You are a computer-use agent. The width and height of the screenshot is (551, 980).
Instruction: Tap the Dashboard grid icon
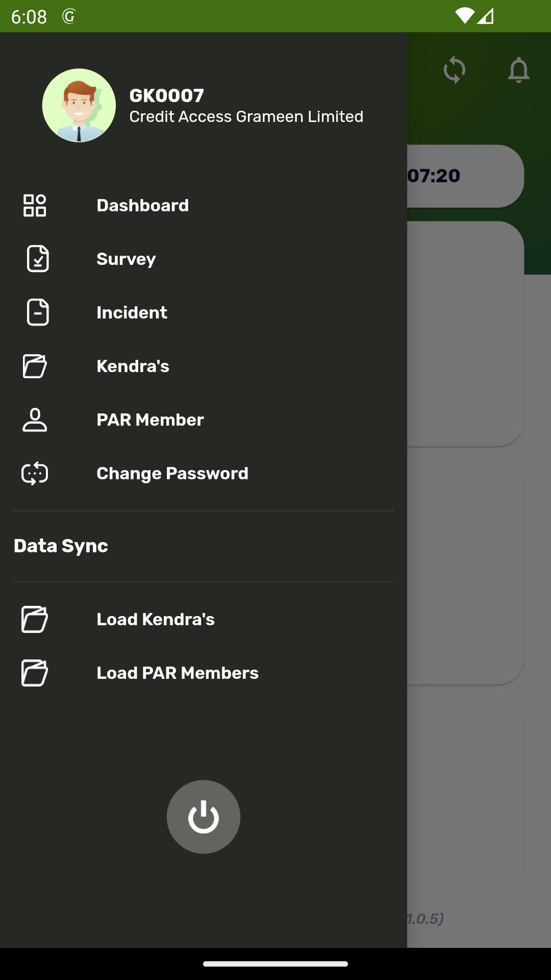(35, 205)
